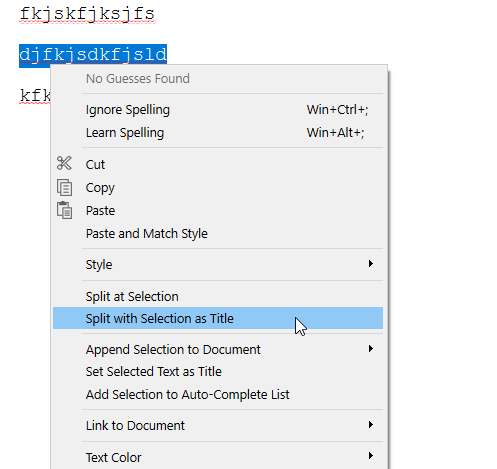This screenshot has width=497, height=469.
Task: Click the Copy menu label
Action: pyautogui.click(x=100, y=188)
